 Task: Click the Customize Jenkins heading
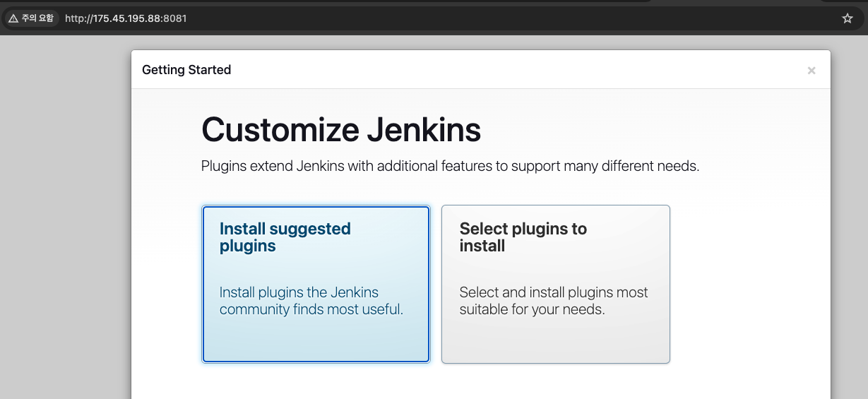tap(341, 130)
